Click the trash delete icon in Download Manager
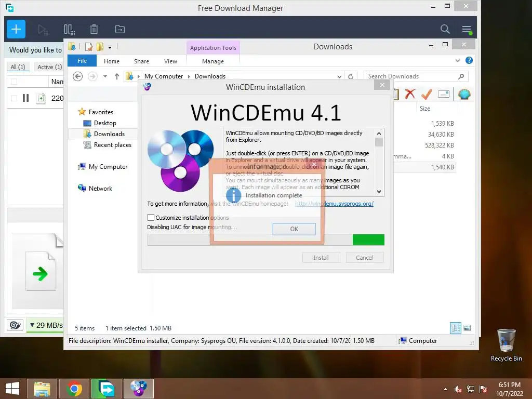The image size is (532, 399). [94, 29]
